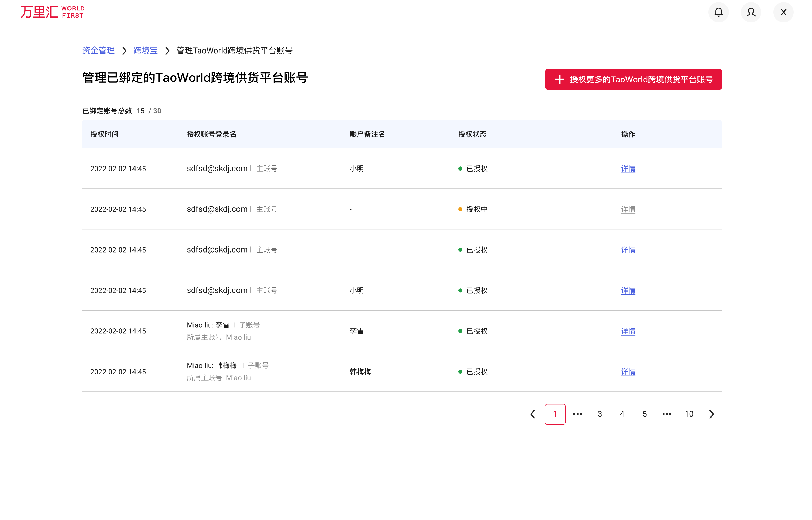Click the X close icon top right
The width and height of the screenshot is (812, 520).
coord(783,12)
